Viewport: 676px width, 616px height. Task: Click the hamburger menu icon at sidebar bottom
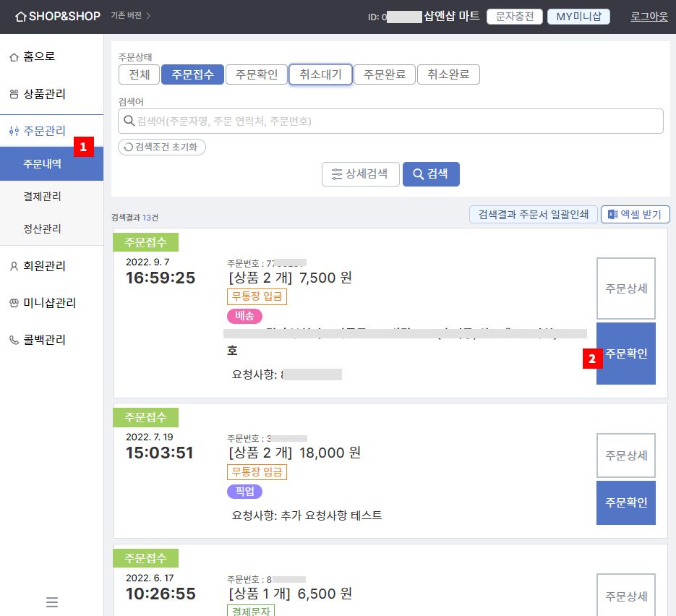click(x=52, y=602)
